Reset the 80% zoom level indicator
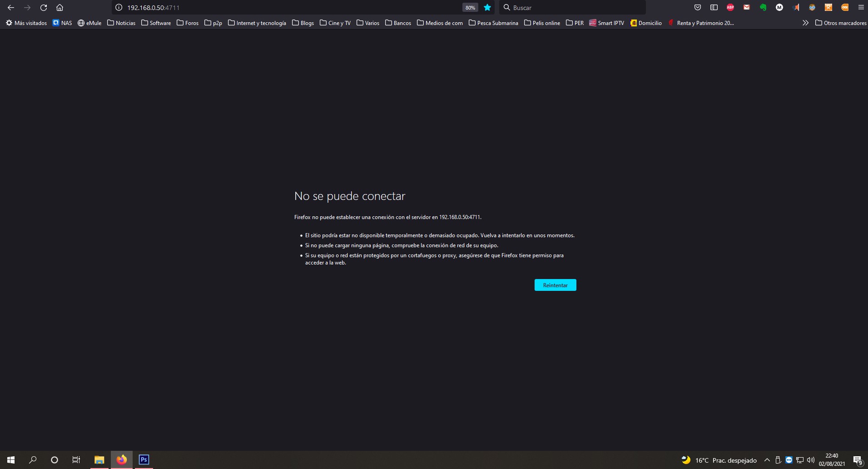The height and width of the screenshot is (469, 868). 470,8
